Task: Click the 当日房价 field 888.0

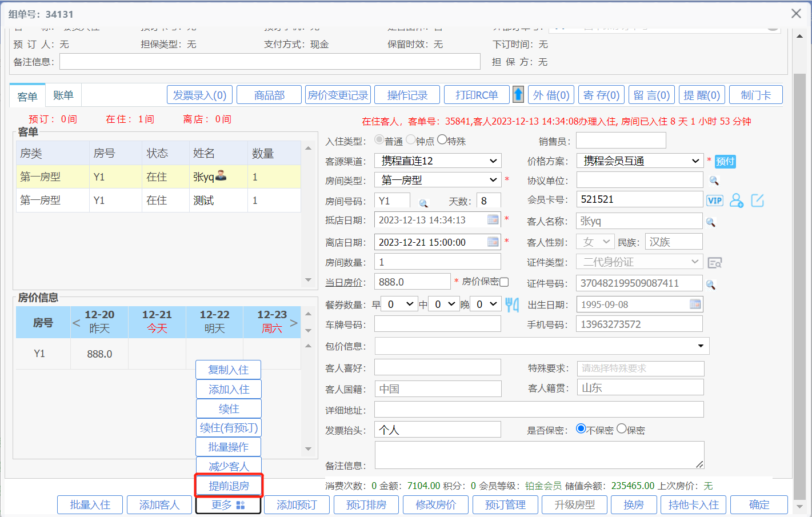Action: tap(412, 282)
